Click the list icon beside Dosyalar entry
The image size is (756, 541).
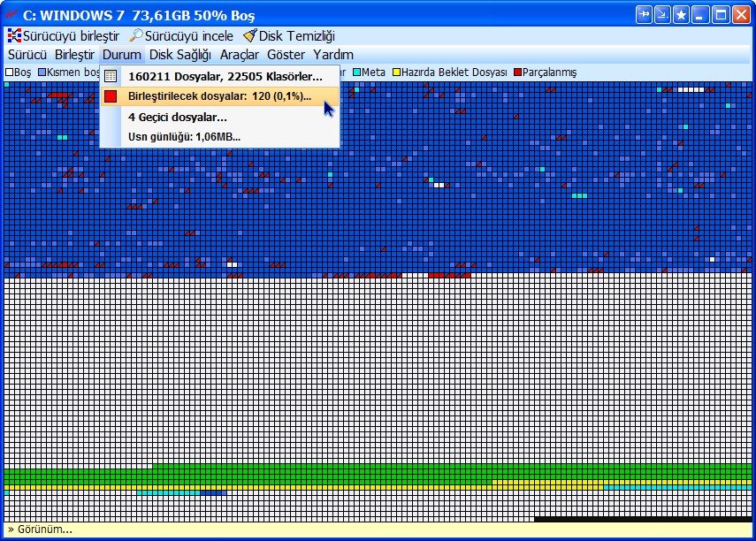(111, 76)
